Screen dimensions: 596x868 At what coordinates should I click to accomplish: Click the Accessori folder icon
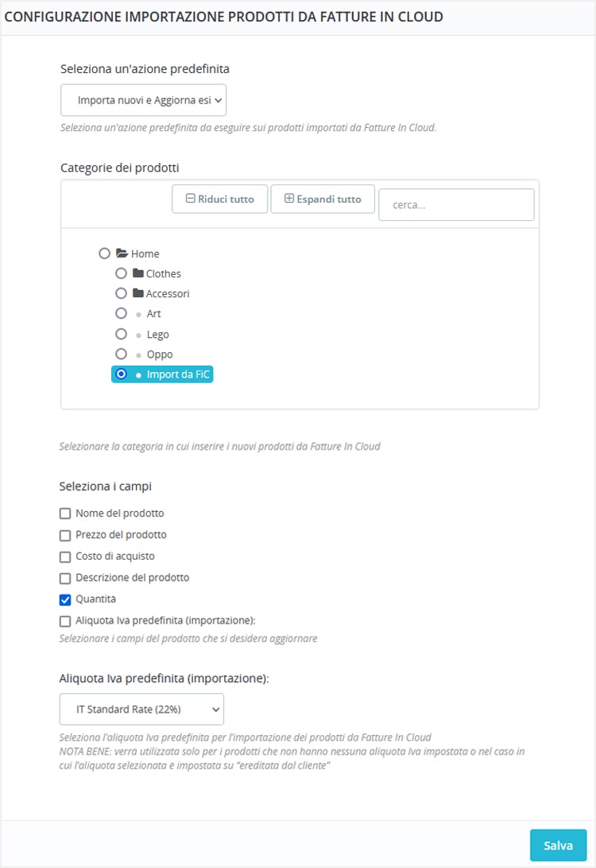[138, 293]
